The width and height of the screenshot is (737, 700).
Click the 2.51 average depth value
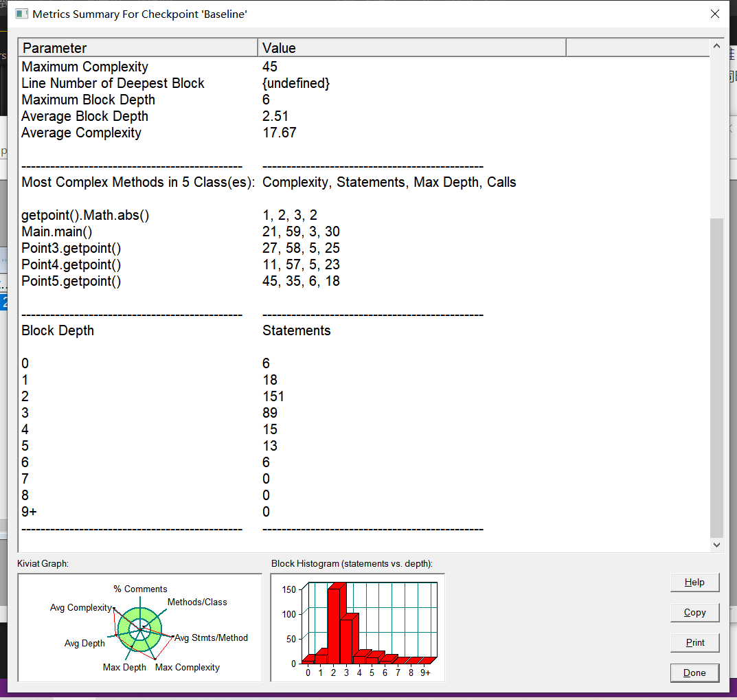275,116
